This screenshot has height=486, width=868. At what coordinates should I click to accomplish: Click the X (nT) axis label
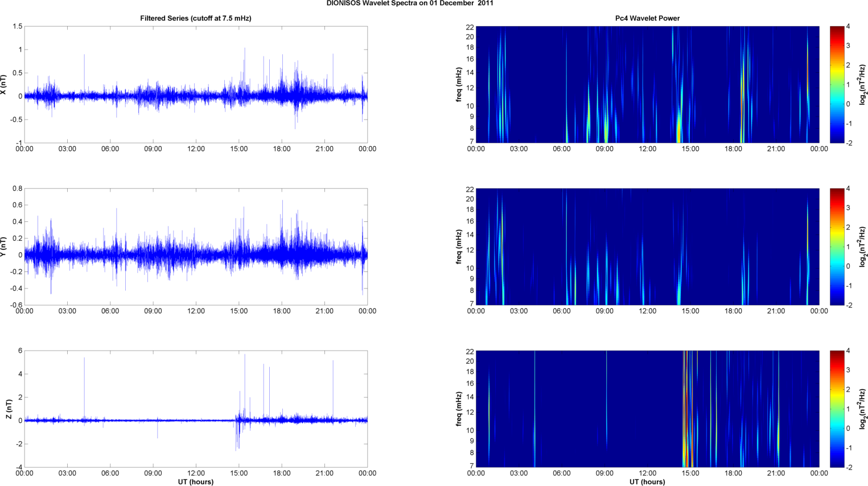(x=4, y=85)
